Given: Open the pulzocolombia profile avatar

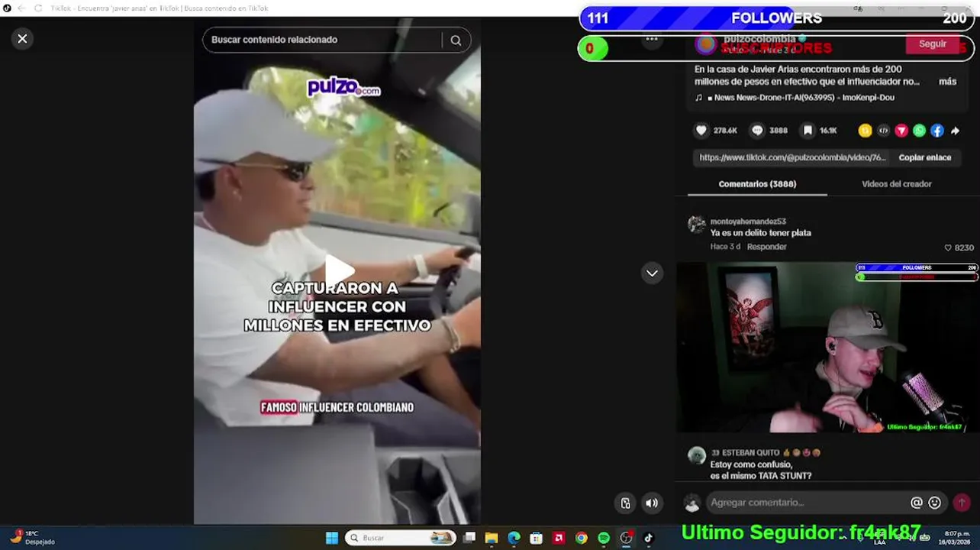Looking at the screenshot, I should click(x=706, y=44).
